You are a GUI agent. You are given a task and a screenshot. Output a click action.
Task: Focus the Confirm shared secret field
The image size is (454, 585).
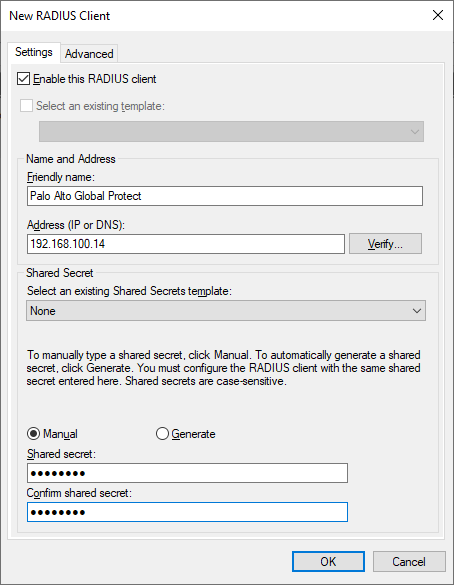coord(187,512)
